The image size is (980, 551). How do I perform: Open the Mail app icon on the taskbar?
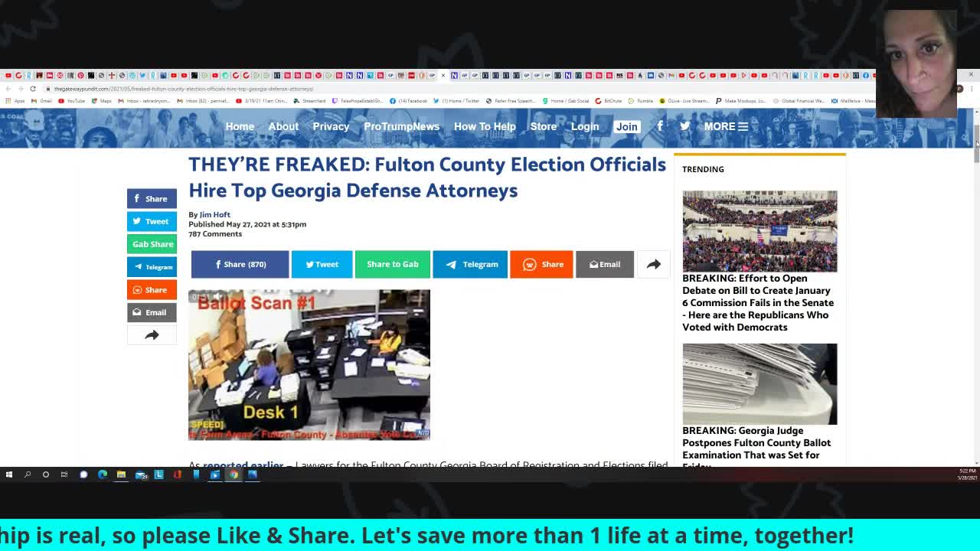point(141,475)
